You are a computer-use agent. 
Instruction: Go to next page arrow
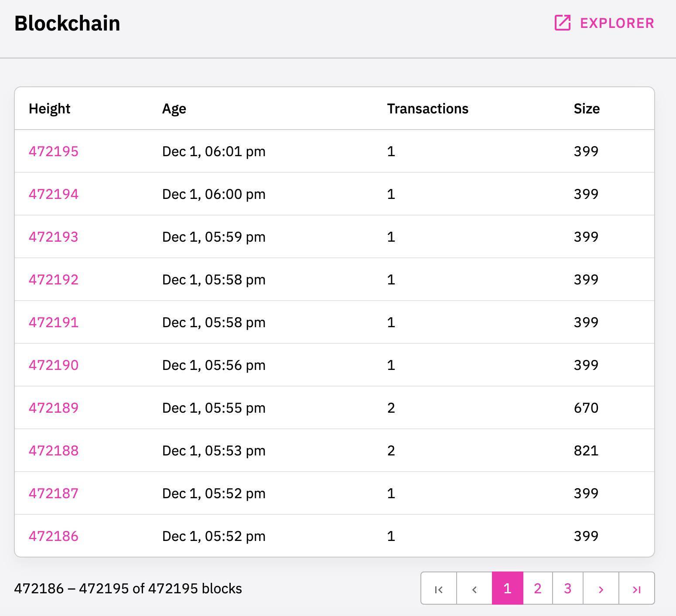(x=601, y=589)
